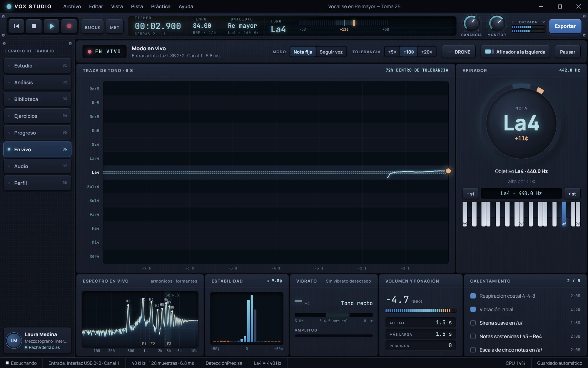This screenshot has width=588, height=368.
Task: Open the Audio workspace
Action: [x=37, y=166]
